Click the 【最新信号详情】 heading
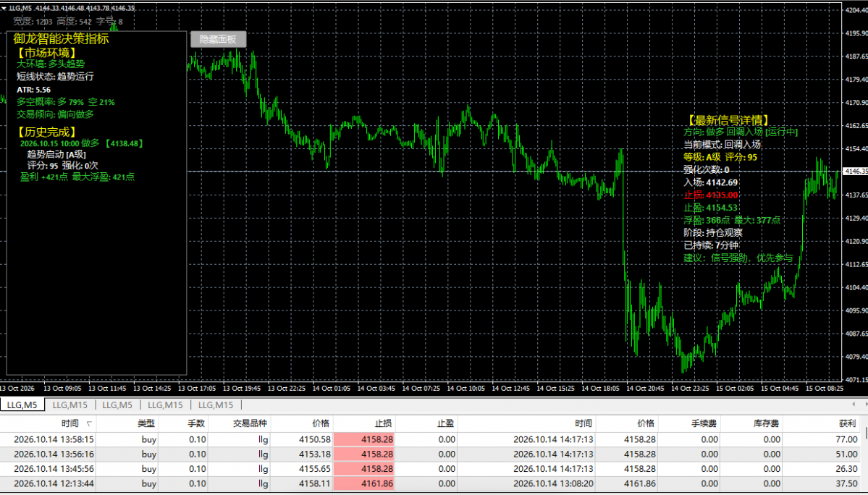The image size is (868, 495). click(727, 120)
